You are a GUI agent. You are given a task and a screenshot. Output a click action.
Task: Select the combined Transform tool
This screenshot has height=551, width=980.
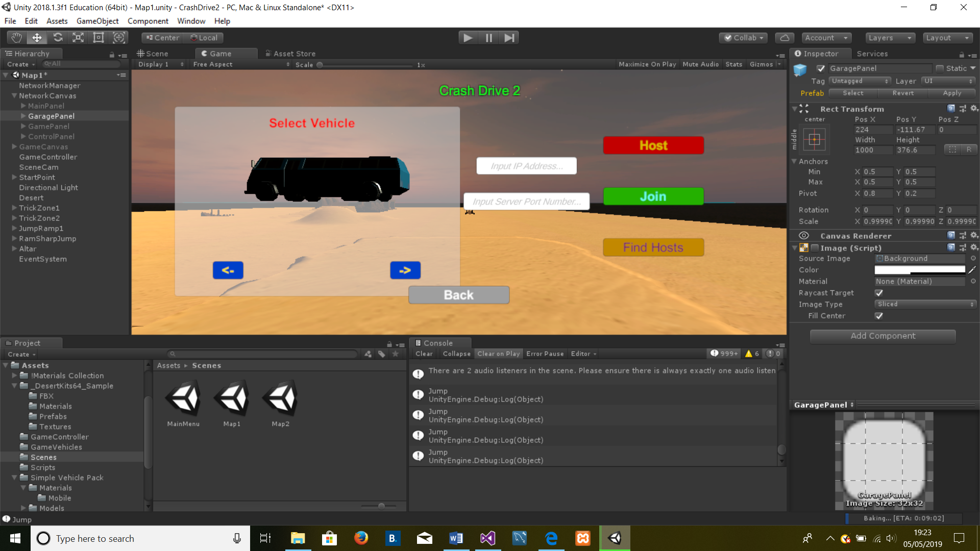[119, 38]
